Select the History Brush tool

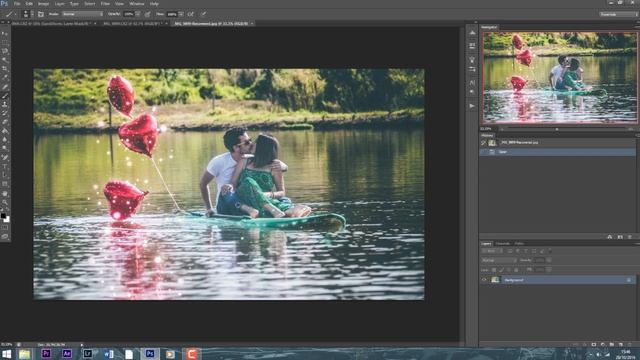pos(5,113)
